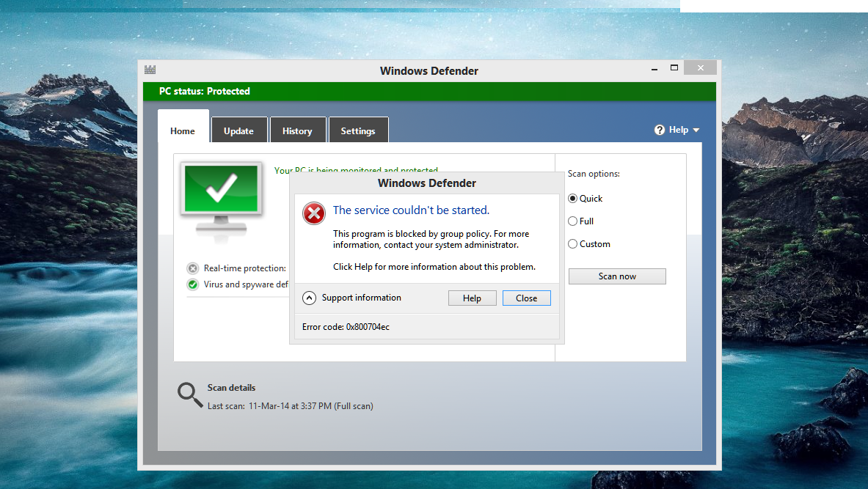Collapse the Support information section

[310, 298]
